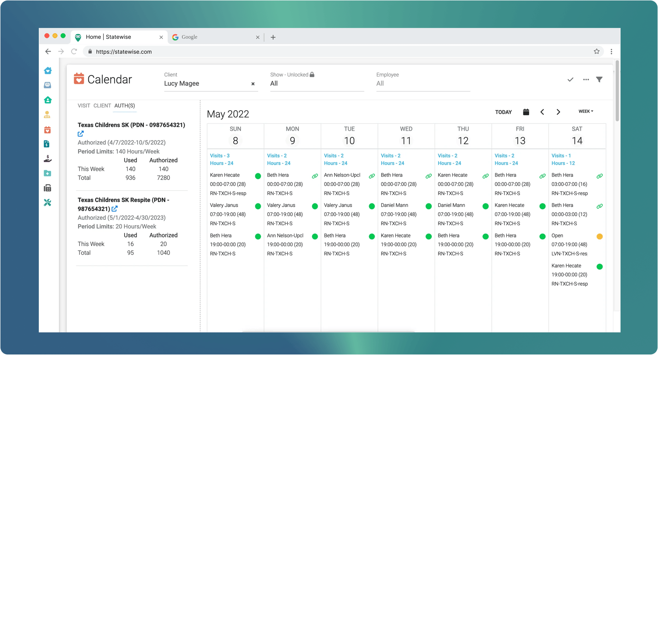Click the fax machine sidebar icon
658x644 pixels.
48,188
